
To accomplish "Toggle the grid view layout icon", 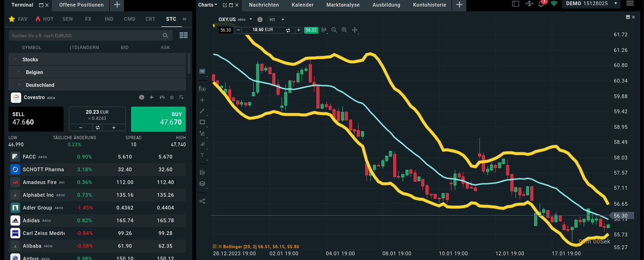I will (184, 35).
